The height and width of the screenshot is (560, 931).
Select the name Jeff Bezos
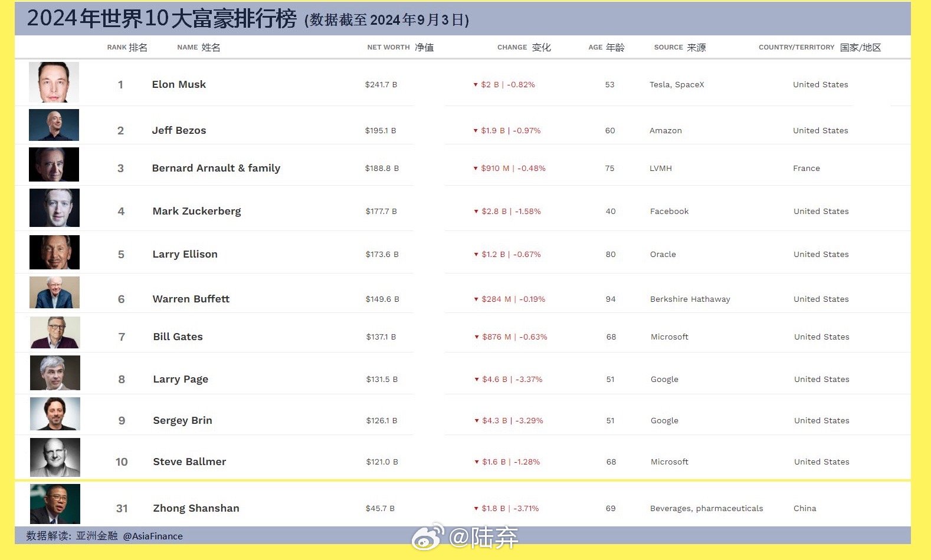click(179, 130)
